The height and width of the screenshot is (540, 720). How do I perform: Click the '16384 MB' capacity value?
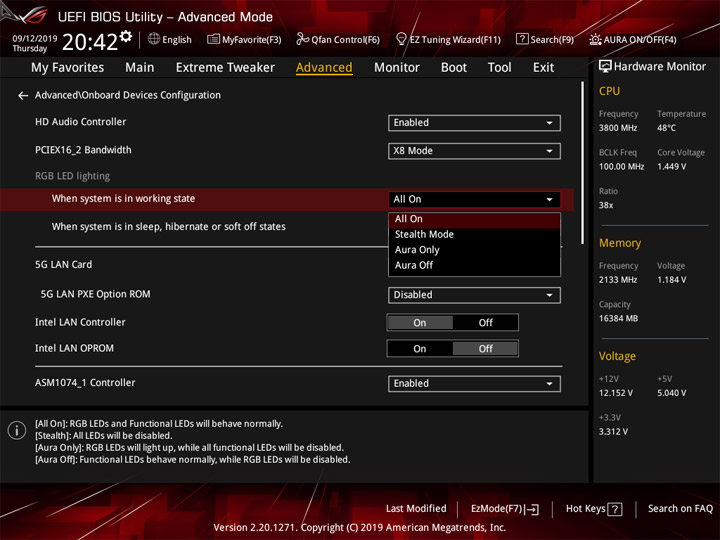coord(618,319)
